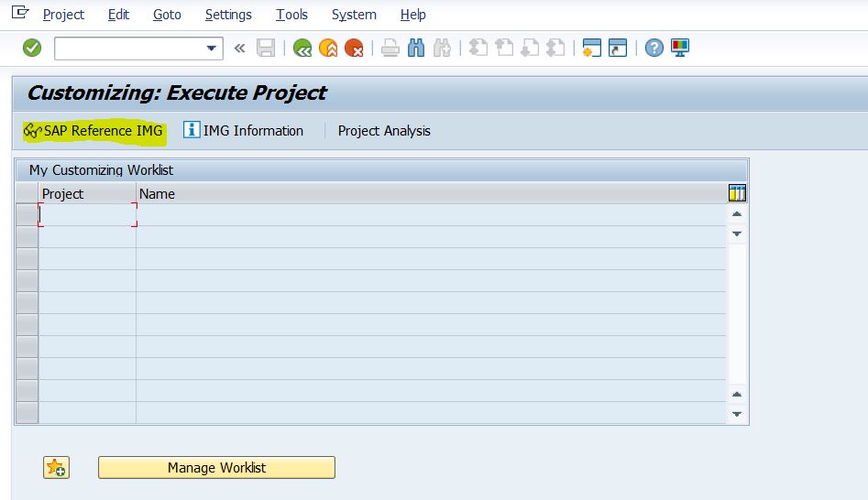Click the Save diskette icon
Viewport: 868px width, 500px height.
(266, 49)
